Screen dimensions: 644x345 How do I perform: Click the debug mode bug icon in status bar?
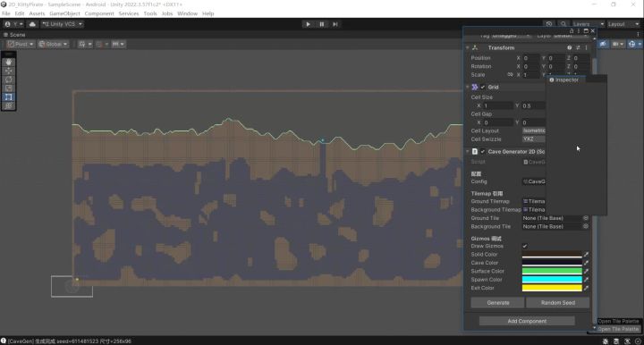(x=606, y=341)
